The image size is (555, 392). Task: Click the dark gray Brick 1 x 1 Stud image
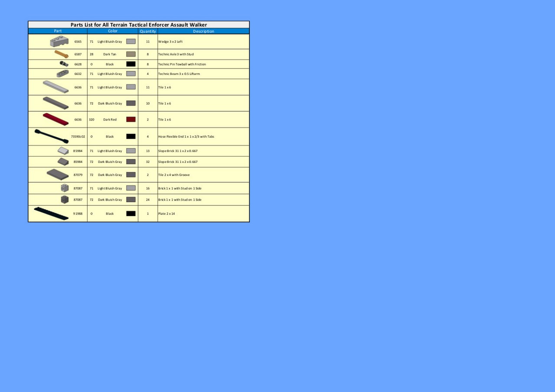(x=65, y=199)
